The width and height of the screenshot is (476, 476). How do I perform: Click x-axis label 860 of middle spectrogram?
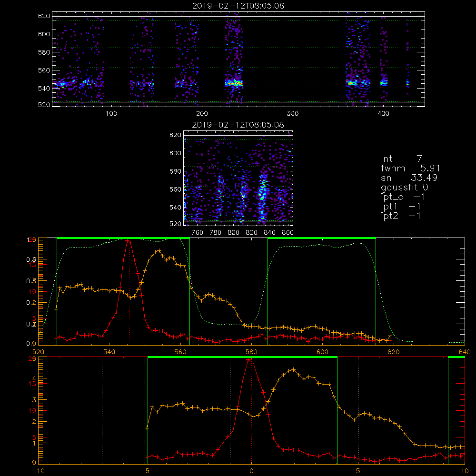[288, 233]
